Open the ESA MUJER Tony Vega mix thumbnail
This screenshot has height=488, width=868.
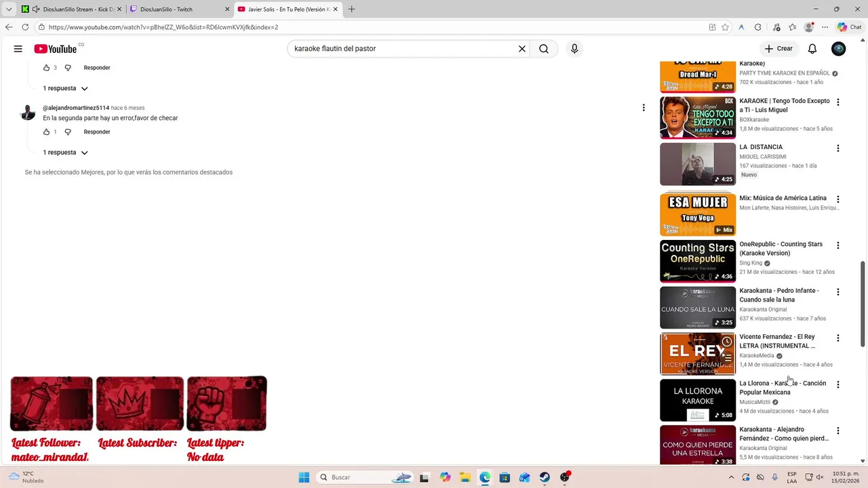click(698, 215)
